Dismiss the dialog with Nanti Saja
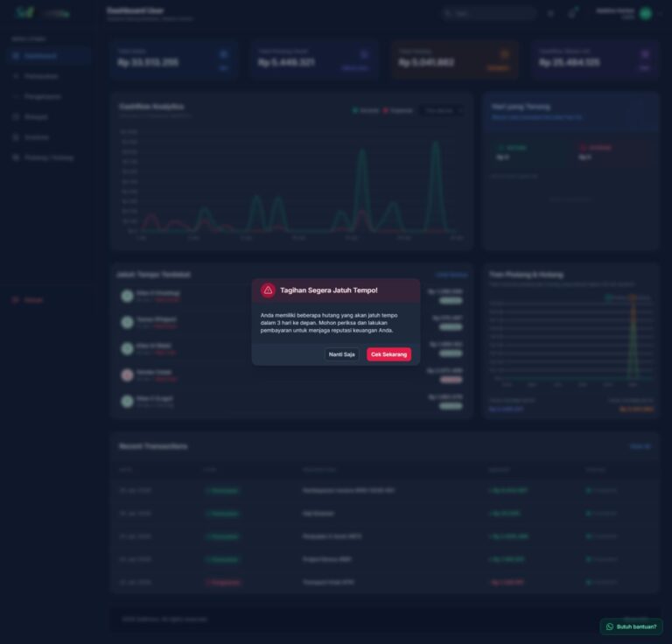This screenshot has height=644, width=672. pos(341,354)
